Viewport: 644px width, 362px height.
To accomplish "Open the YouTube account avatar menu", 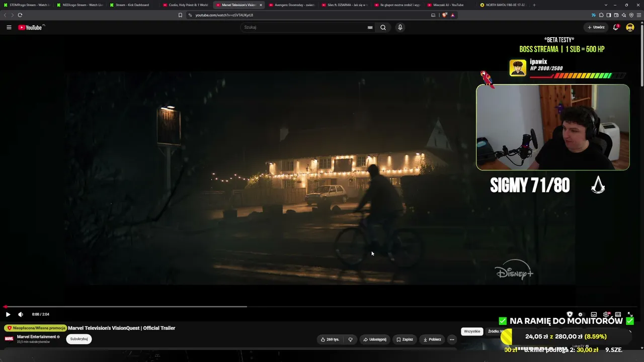I will (630, 27).
